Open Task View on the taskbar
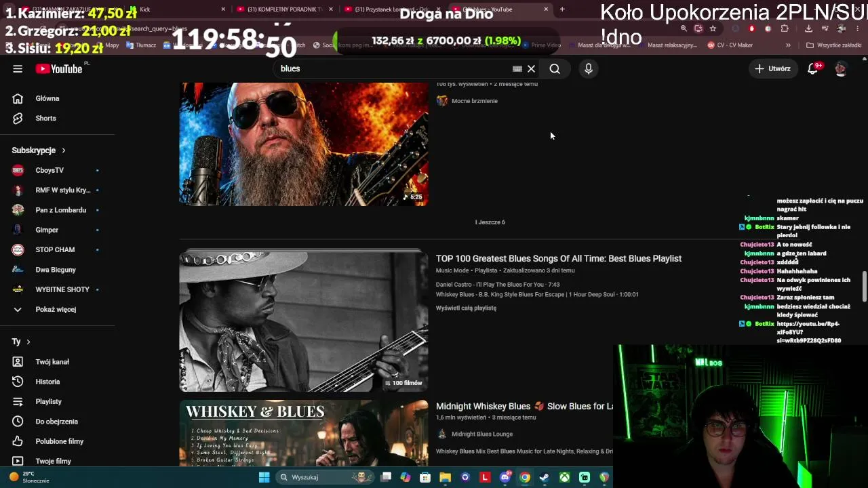 386,477
